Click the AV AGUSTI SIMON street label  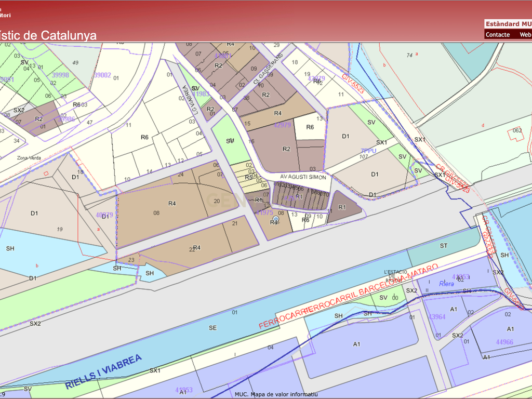click(x=303, y=177)
